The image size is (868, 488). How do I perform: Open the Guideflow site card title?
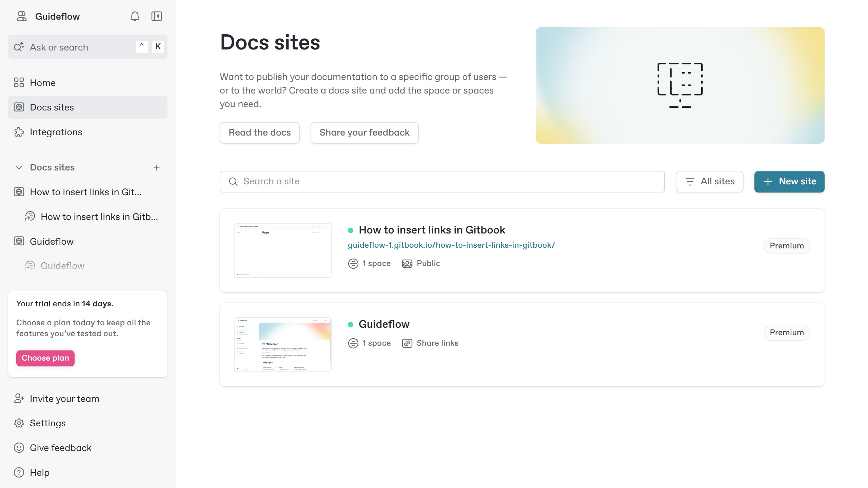[x=384, y=324]
